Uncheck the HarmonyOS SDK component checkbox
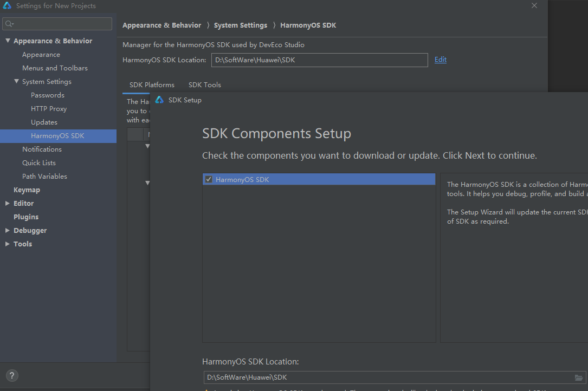Screen dimensions: 588x391 [x=209, y=179]
